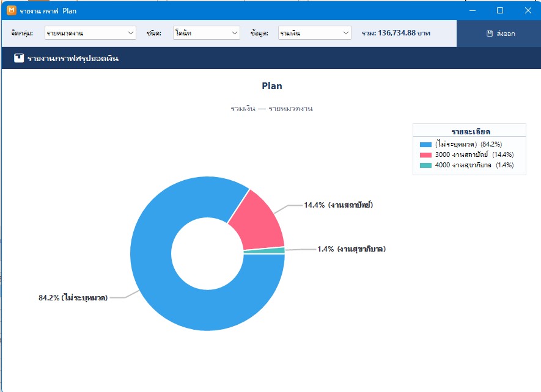The image size is (541, 392).
Task: Open the ชนิด dropdown showing โดนัท
Action: (x=207, y=33)
